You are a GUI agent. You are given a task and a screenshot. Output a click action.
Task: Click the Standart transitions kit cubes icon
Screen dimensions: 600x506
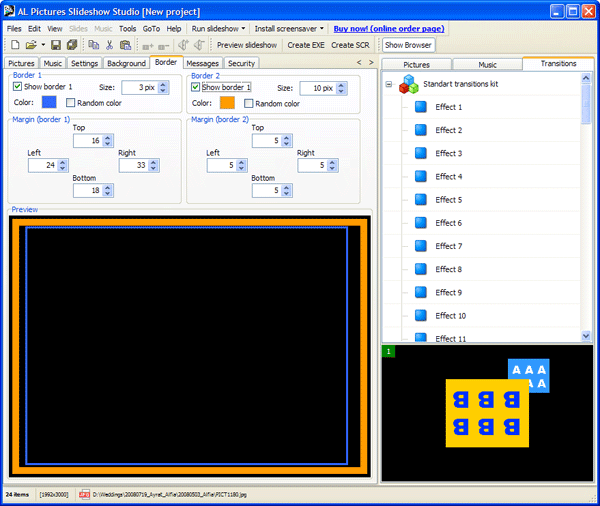409,84
